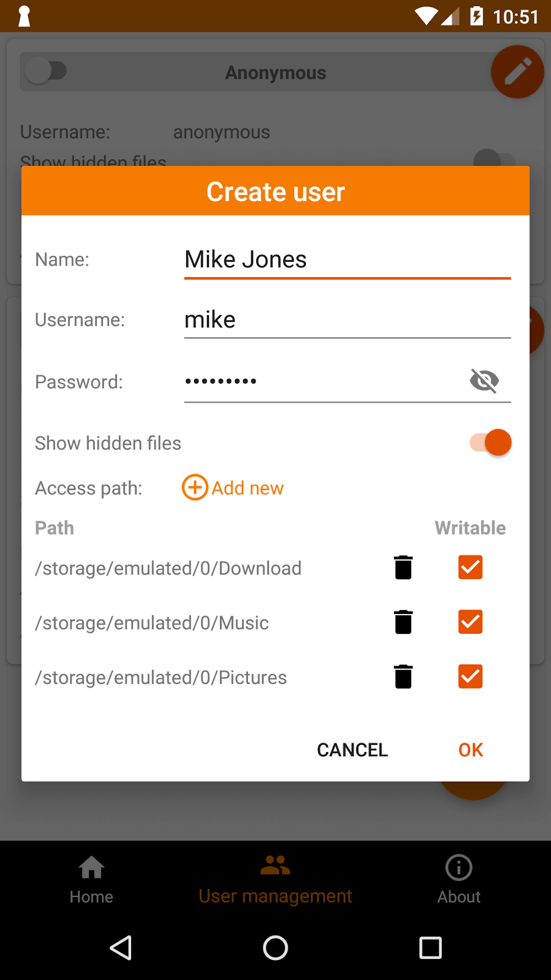Turn off Show hidden files switch
Screen dimensions: 551x980
point(491,443)
